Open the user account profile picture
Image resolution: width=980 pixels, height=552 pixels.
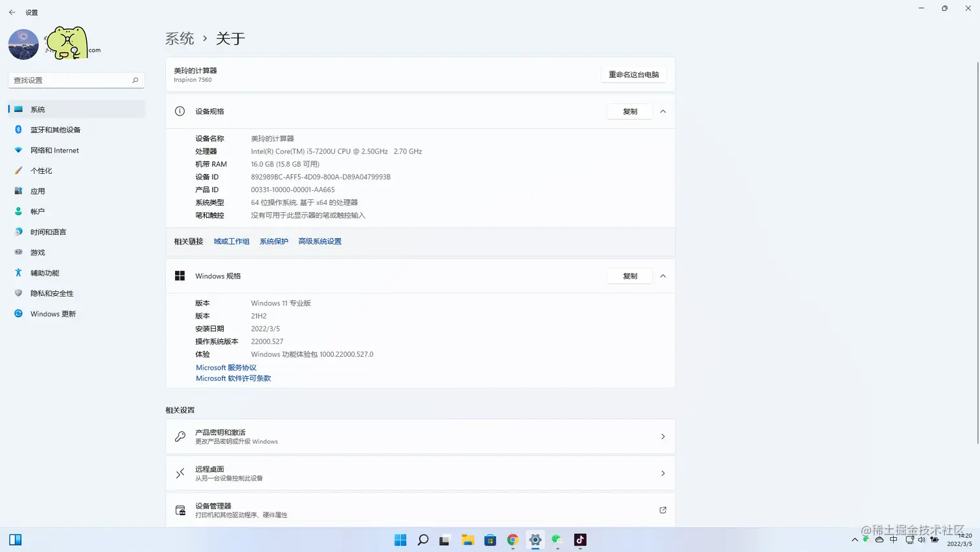(23, 45)
